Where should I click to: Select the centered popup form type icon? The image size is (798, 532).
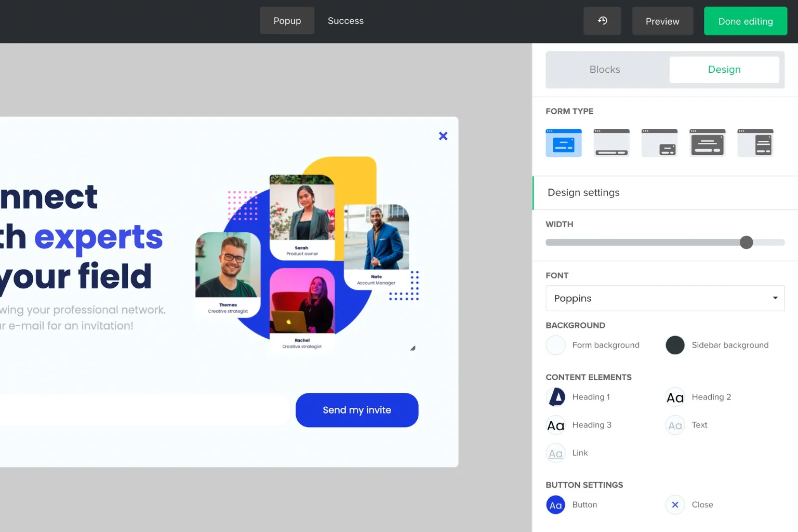click(564, 143)
